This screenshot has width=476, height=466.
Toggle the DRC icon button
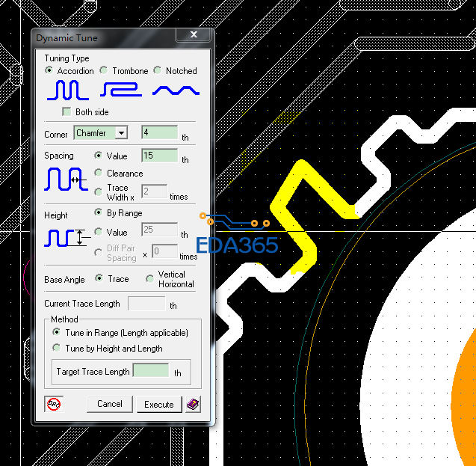coord(54,404)
